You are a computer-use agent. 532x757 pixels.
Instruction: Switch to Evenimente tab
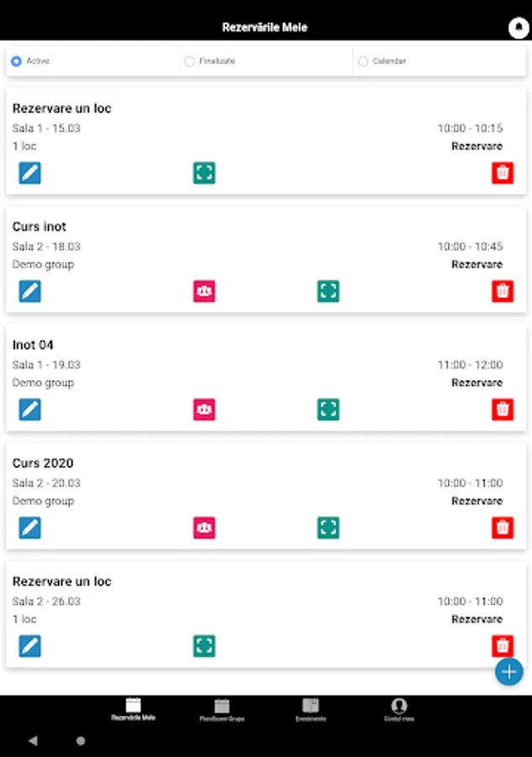(311, 710)
